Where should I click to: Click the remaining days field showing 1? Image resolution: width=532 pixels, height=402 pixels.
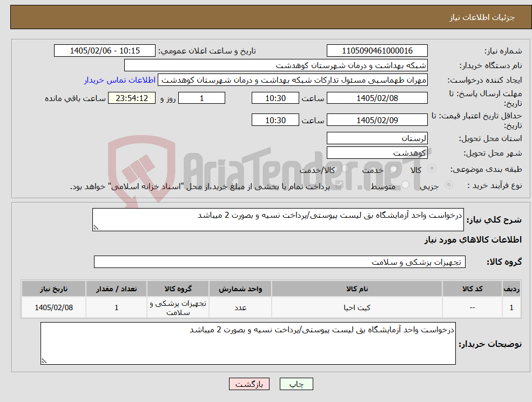201,98
